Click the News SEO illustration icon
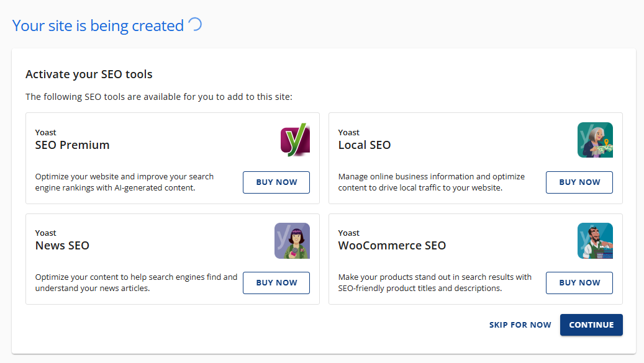 292,240
